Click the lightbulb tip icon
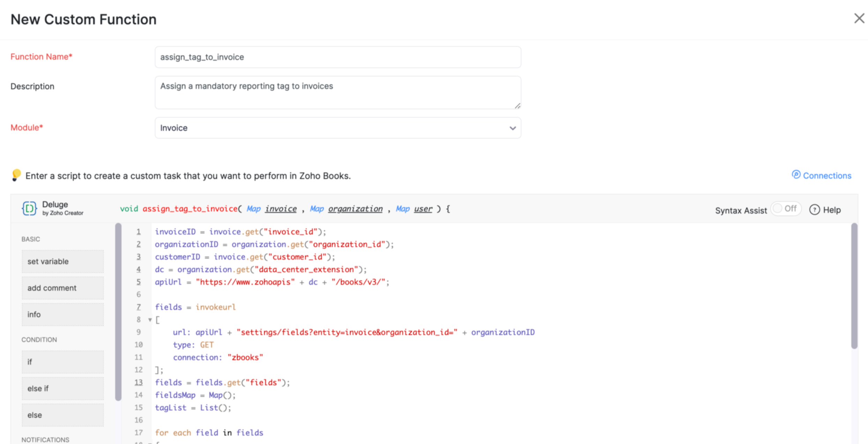 16,175
